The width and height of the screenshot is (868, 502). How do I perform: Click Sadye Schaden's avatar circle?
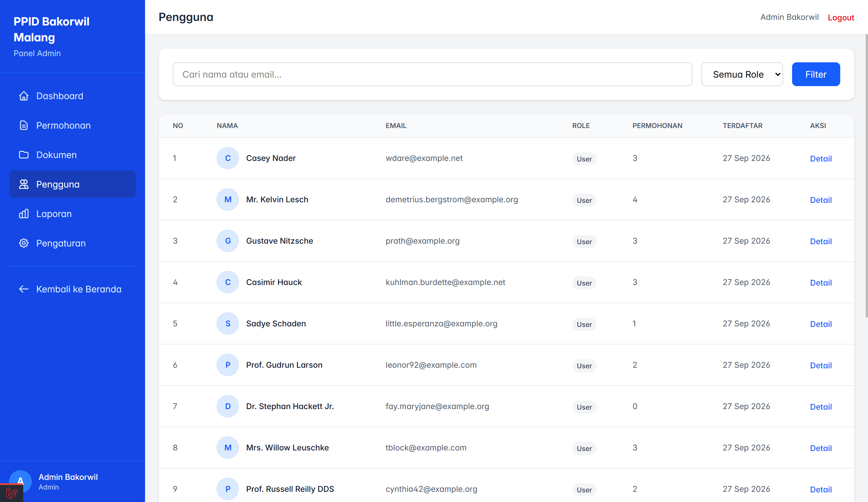tap(228, 324)
